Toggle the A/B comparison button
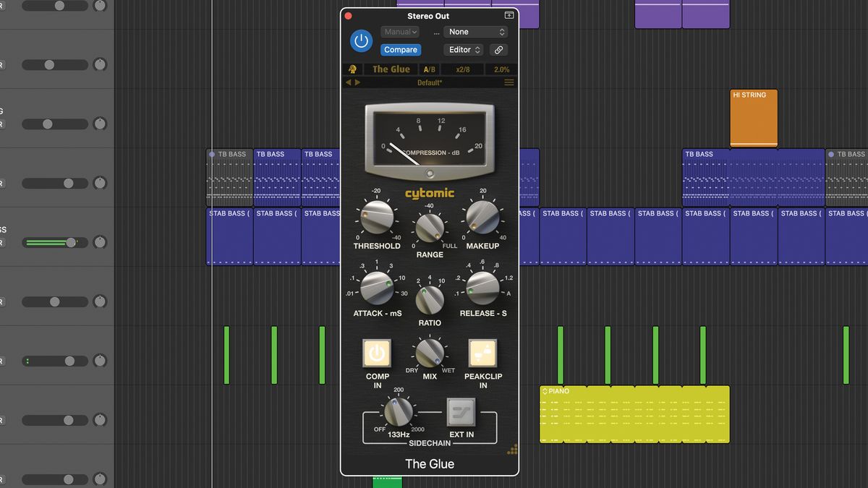 click(430, 69)
